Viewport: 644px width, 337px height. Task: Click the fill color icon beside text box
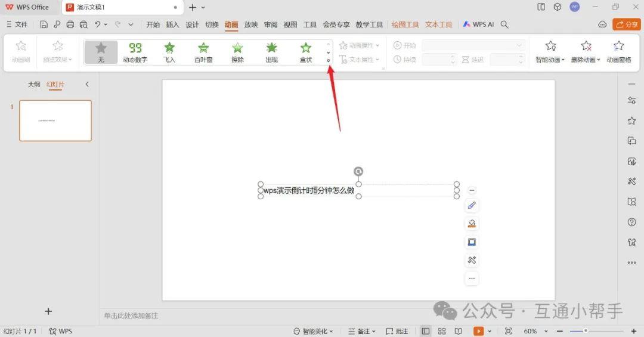472,224
